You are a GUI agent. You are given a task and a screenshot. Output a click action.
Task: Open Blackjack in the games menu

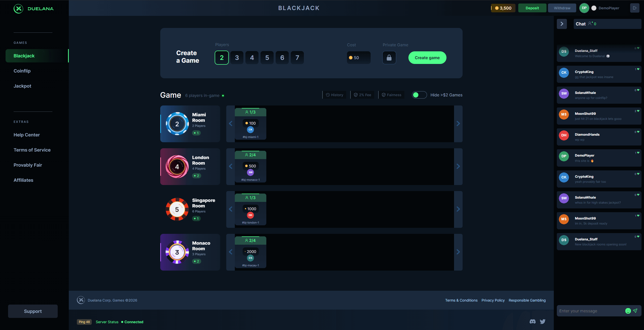point(37,56)
